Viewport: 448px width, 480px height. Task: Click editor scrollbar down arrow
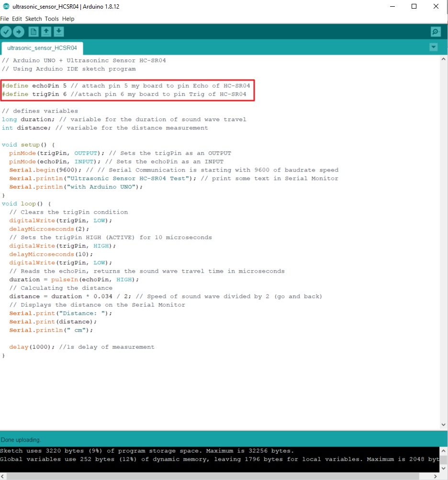click(443, 424)
